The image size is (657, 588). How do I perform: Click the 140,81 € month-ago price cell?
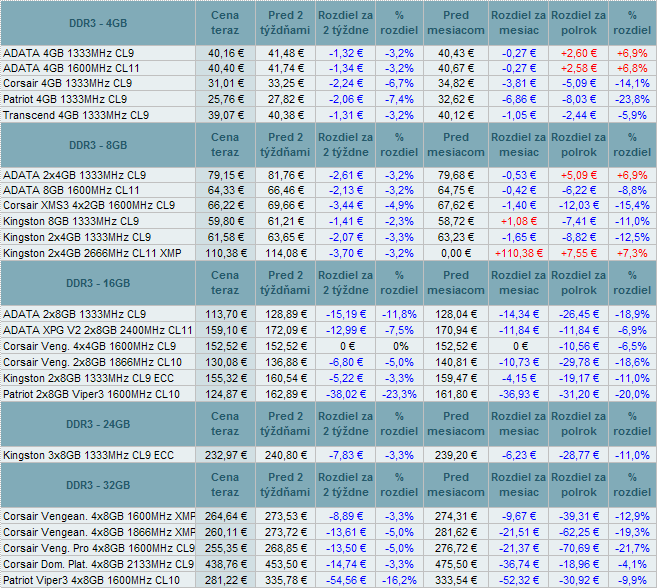(456, 362)
